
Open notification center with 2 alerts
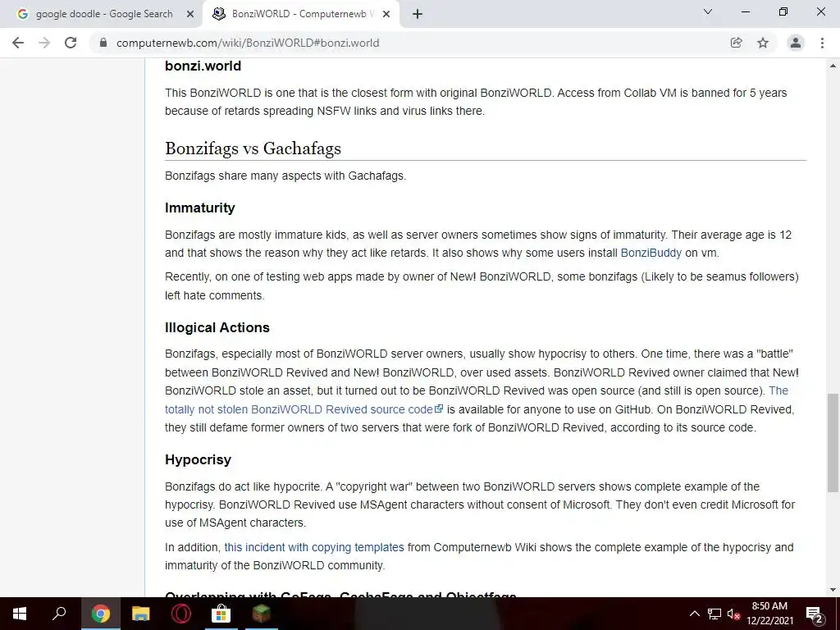[815, 614]
